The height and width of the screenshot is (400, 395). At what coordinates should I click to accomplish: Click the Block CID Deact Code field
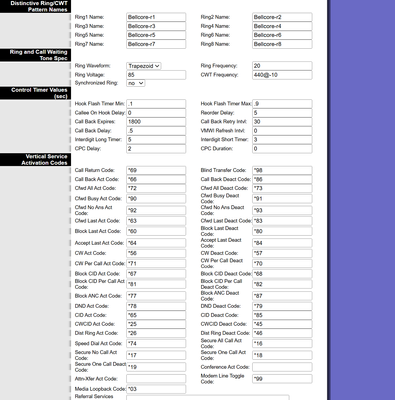(282, 274)
